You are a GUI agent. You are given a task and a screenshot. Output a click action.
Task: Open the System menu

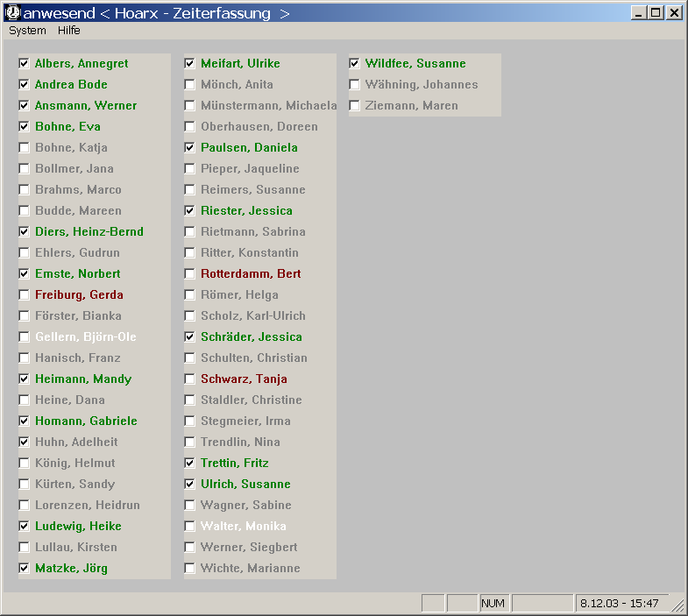coord(27,30)
